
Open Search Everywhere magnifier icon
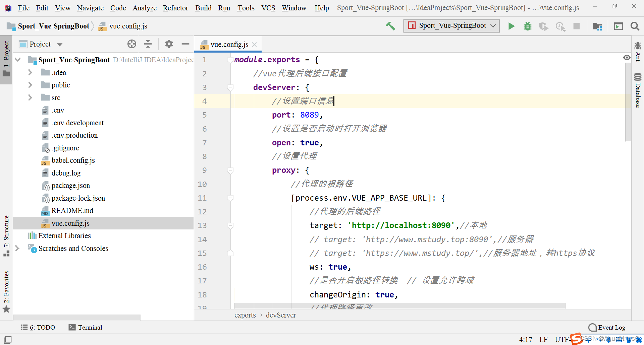[x=635, y=26]
